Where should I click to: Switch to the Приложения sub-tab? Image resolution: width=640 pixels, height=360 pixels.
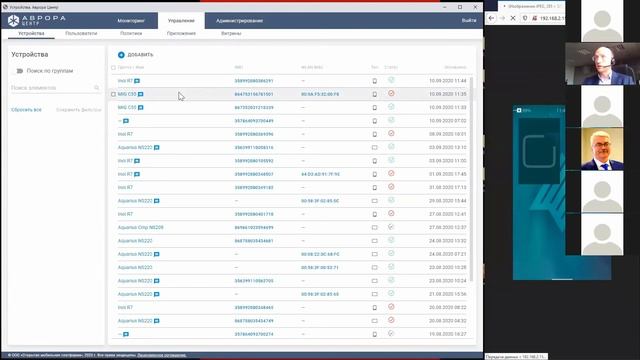click(181, 33)
